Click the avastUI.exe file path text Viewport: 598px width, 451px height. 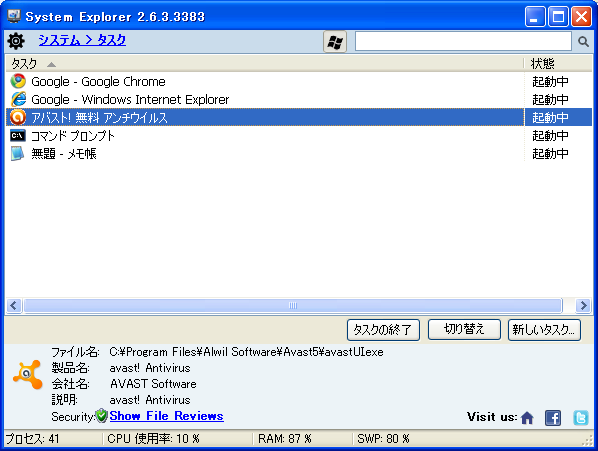(x=246, y=352)
